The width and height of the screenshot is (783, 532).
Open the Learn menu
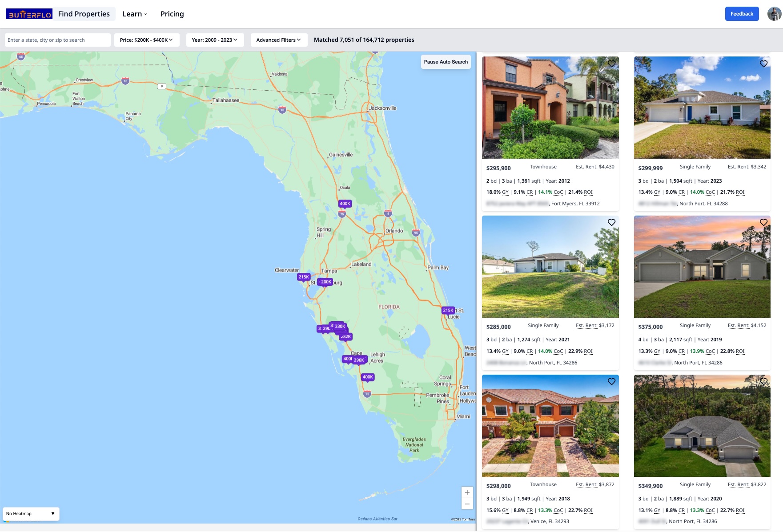click(x=134, y=14)
